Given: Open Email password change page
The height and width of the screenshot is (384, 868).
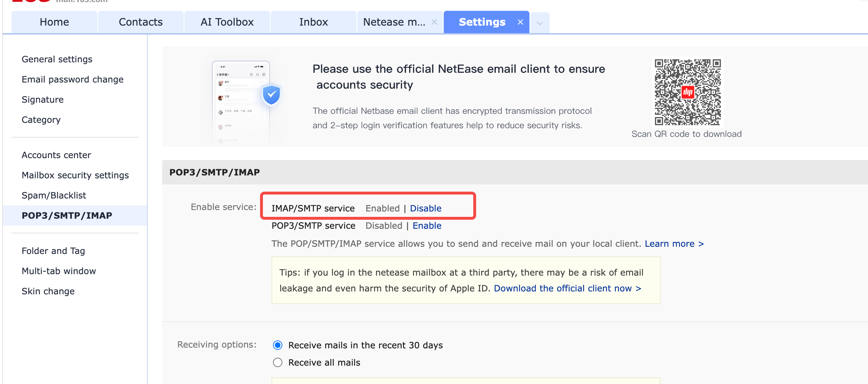Looking at the screenshot, I should click(x=72, y=79).
